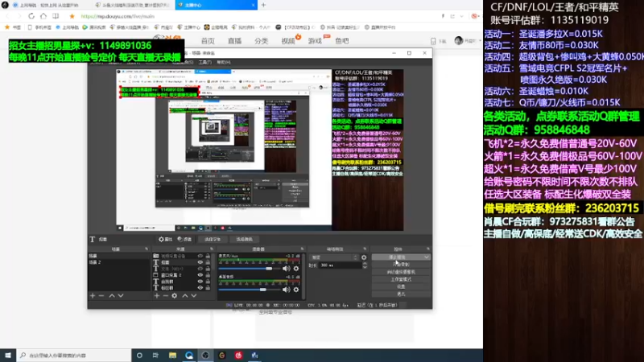Open Windows Task View
Screen dimensions: 644x362
(x=155, y=355)
